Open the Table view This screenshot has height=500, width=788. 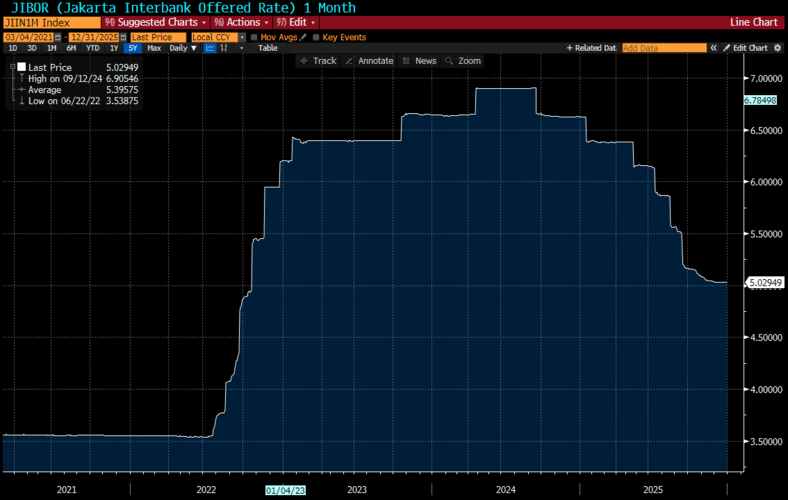[268, 48]
